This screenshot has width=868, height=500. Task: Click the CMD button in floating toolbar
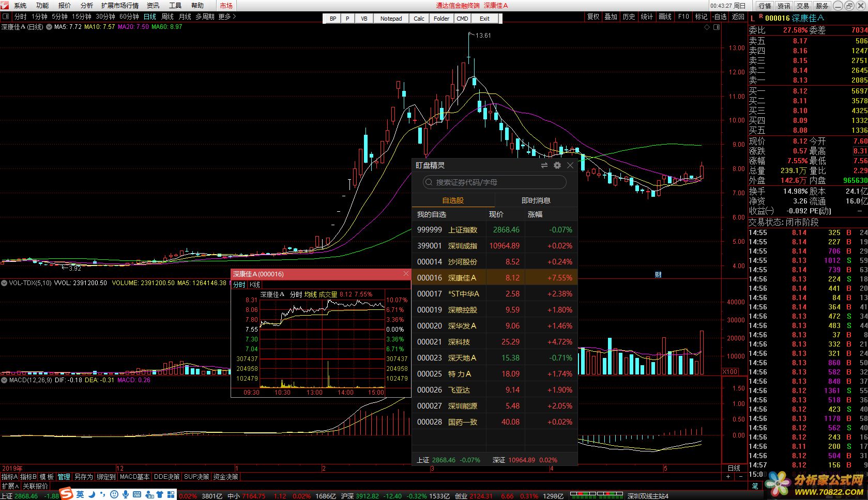[462, 19]
